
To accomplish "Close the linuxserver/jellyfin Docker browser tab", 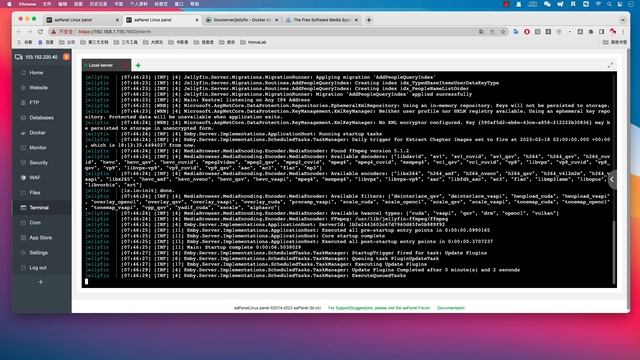I will 276,20.
